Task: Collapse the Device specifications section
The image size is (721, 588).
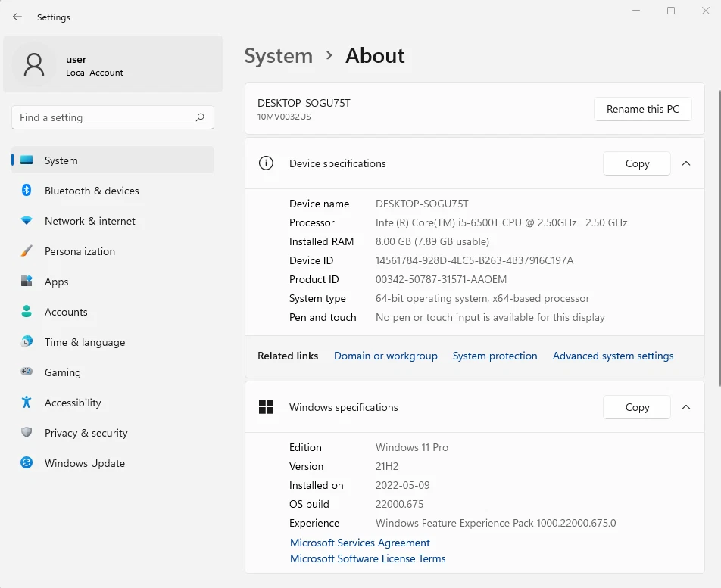Action: click(686, 163)
